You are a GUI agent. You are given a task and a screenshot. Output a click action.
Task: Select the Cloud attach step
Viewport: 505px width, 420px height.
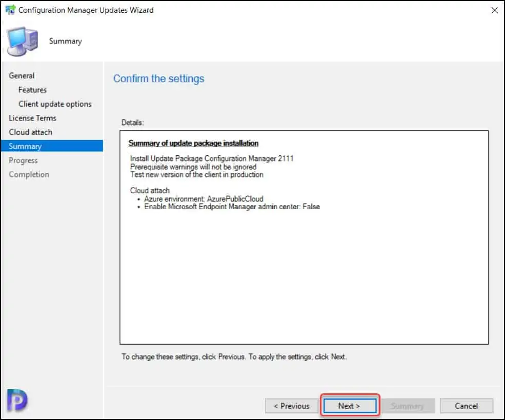(31, 132)
